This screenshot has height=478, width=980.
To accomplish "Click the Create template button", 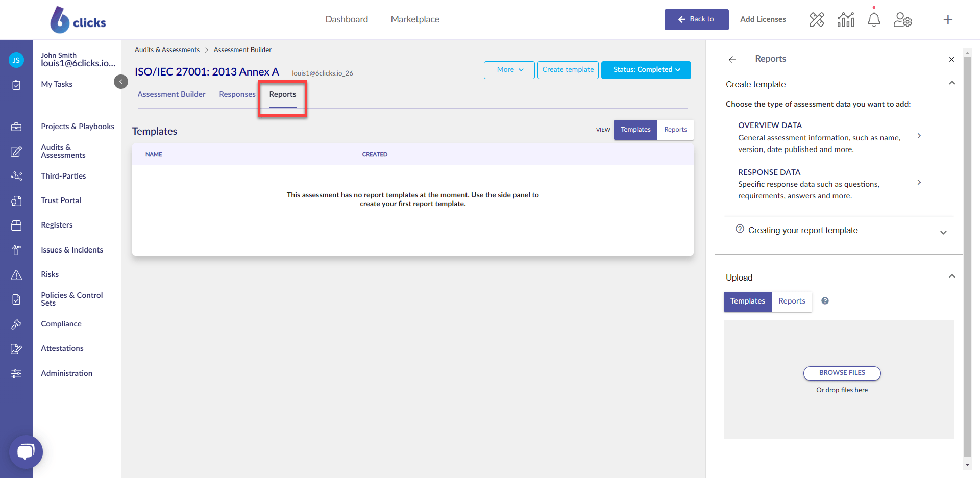I will [x=568, y=70].
